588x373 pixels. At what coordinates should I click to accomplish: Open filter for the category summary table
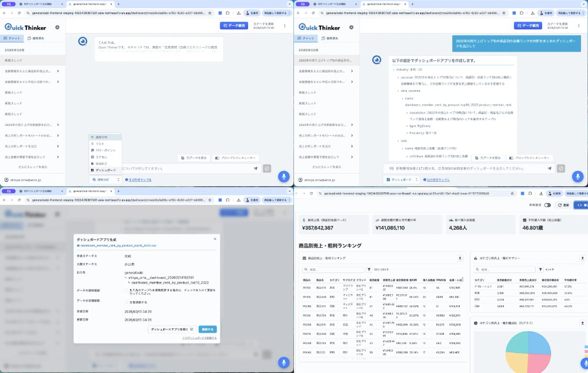[541, 269]
